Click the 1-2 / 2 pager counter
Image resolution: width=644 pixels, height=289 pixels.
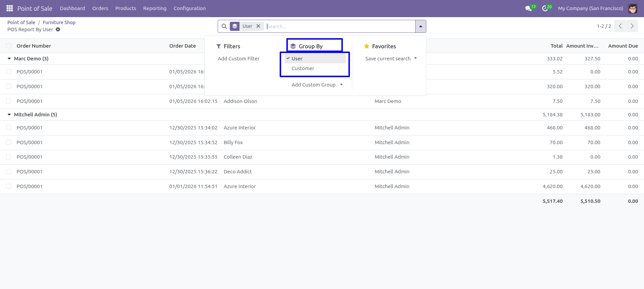(604, 26)
